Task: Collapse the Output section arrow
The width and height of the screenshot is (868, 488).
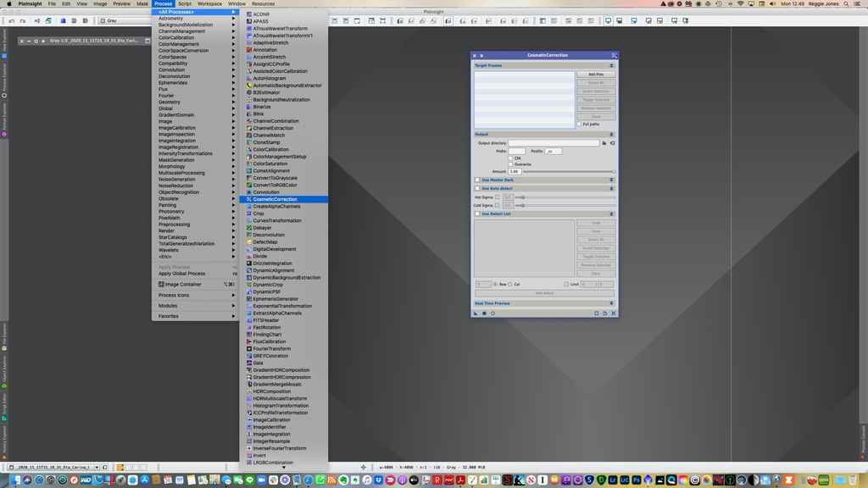Action: 612,135
